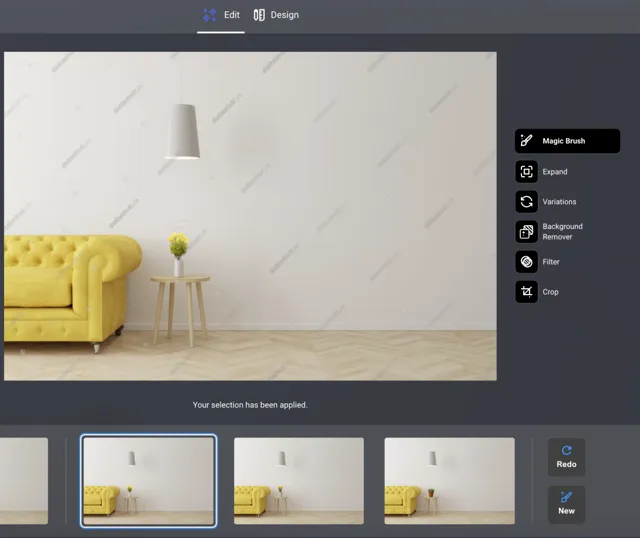Open the partially visible leftmost thumbnail

pyautogui.click(x=24, y=481)
